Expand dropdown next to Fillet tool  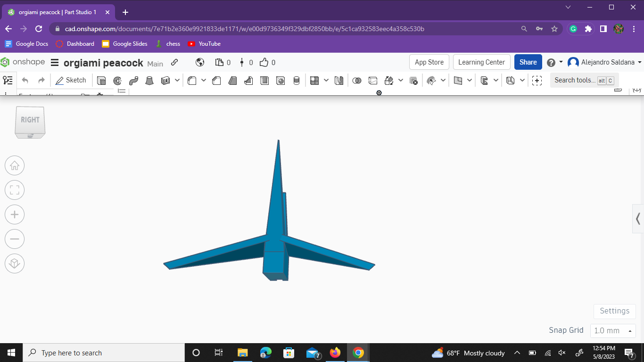click(x=204, y=81)
